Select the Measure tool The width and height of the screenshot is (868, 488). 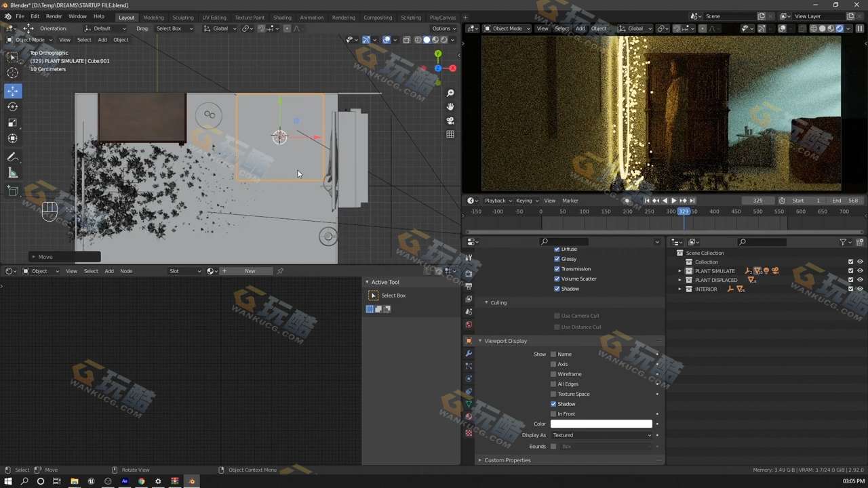point(13,173)
